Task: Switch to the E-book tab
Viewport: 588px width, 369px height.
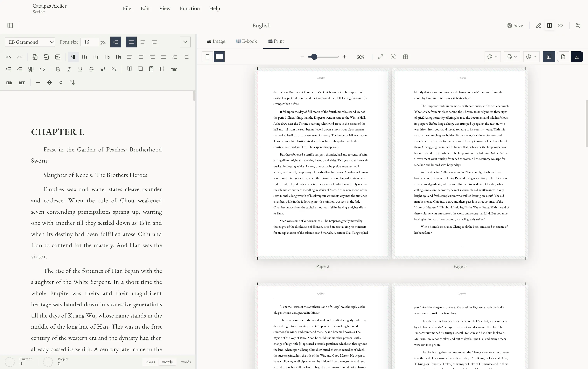Action: 247,41
